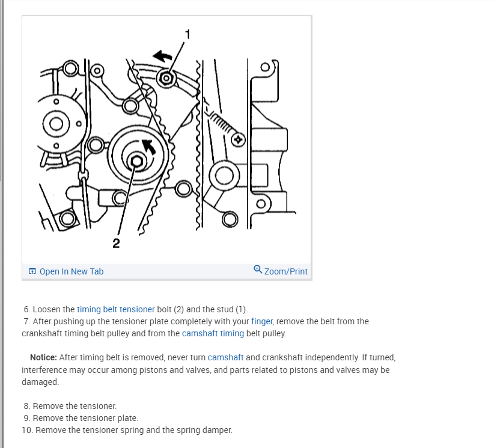This screenshot has width=494, height=448.
Task: Click the Zoom/Print magnifier icon
Action: click(258, 270)
